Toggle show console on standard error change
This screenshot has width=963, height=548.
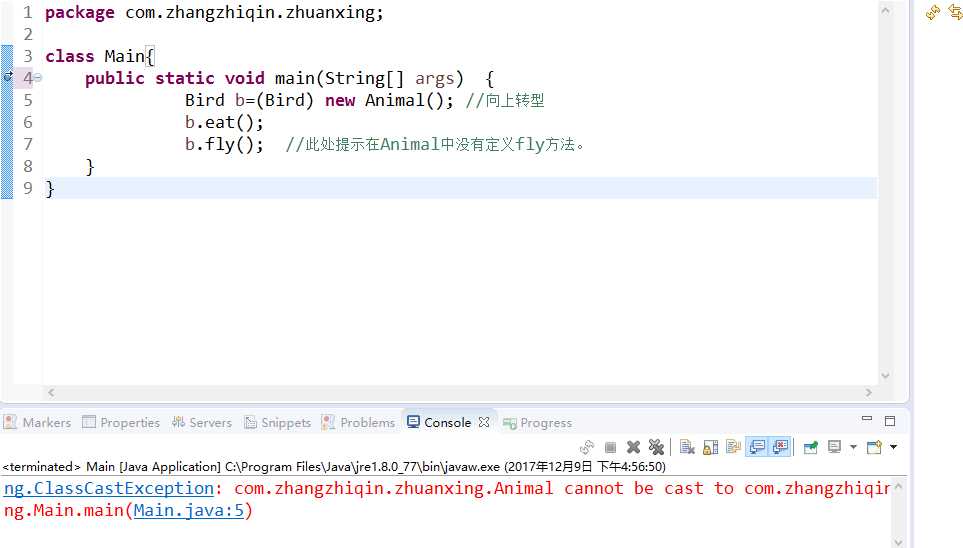click(x=780, y=447)
